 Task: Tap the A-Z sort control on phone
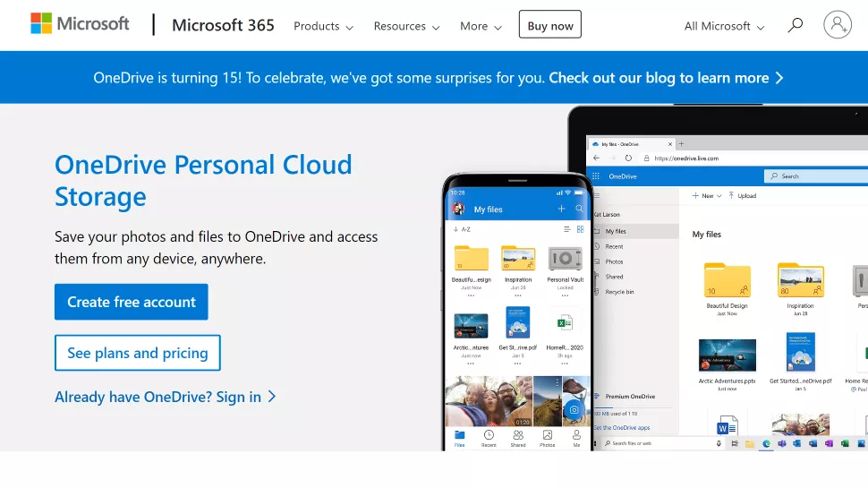pyautogui.click(x=462, y=228)
